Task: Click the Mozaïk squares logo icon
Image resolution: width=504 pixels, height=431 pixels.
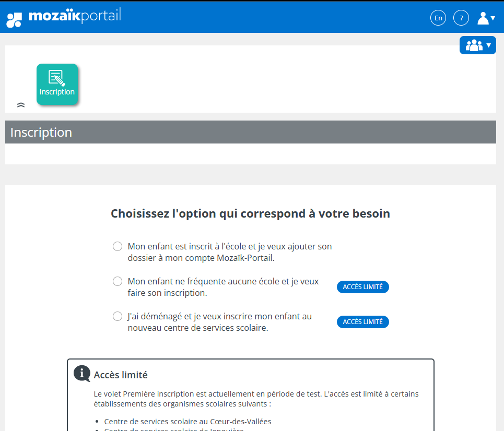Action: (x=14, y=19)
